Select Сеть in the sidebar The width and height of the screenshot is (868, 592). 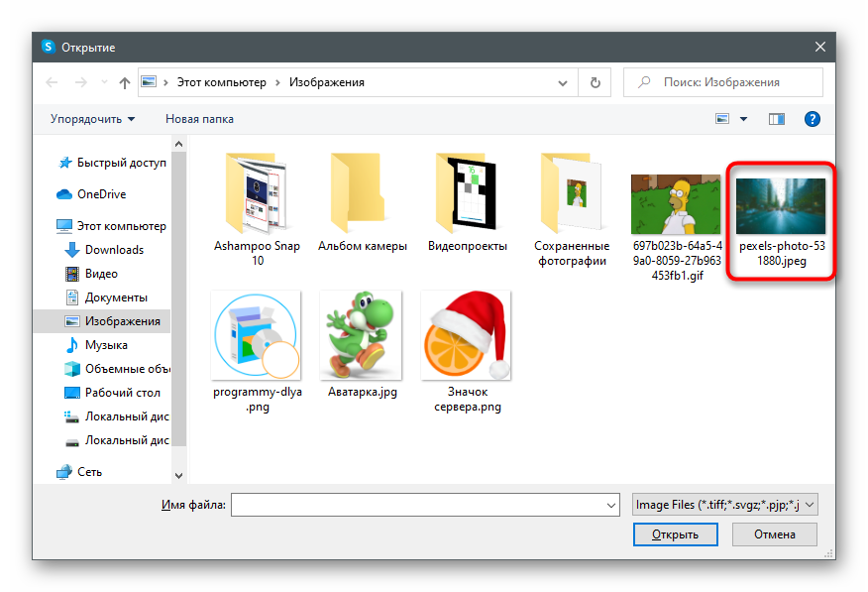pos(79,472)
